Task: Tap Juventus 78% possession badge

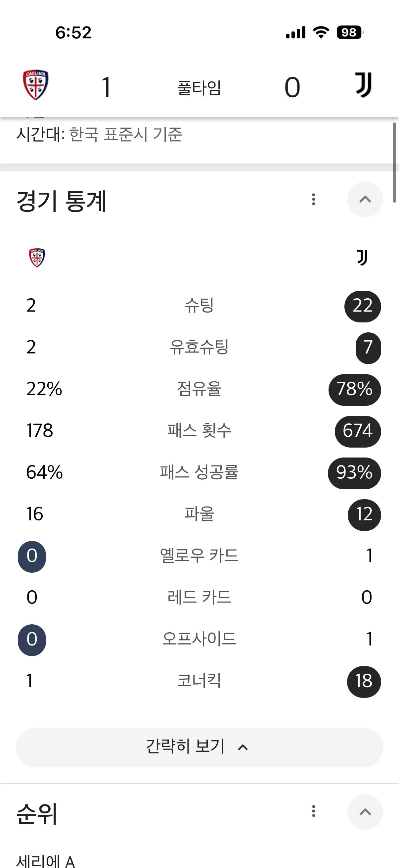Action: 355,390
